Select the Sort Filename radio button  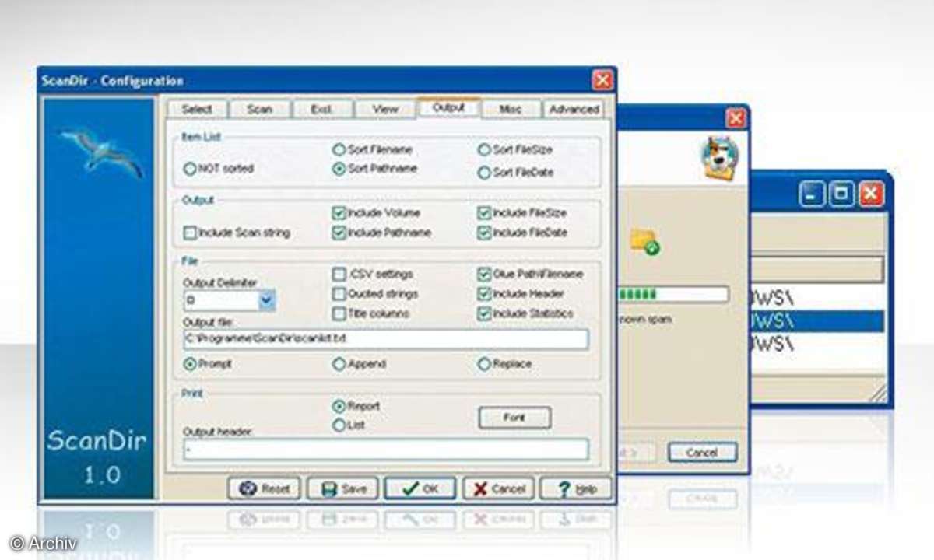(x=339, y=149)
